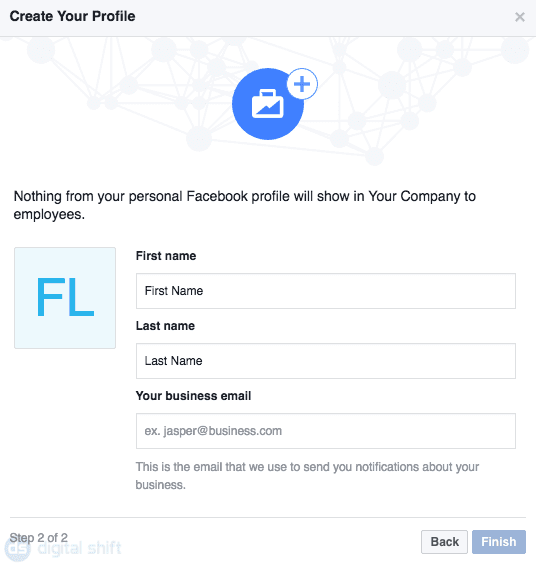Viewport: 536px width, 563px height.
Task: Go back using the Back button
Action: pos(444,542)
